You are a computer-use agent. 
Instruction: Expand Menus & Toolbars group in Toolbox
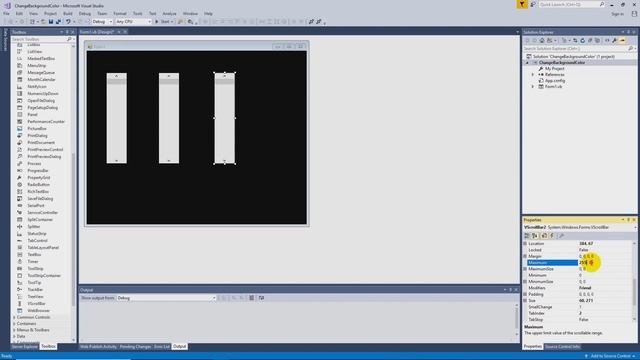pyautogui.click(x=14, y=330)
